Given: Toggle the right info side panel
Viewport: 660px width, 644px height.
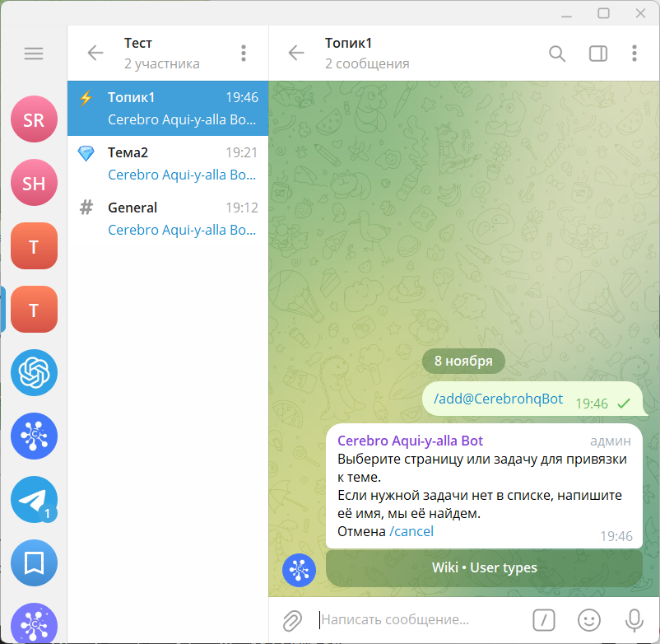Looking at the screenshot, I should click(597, 54).
